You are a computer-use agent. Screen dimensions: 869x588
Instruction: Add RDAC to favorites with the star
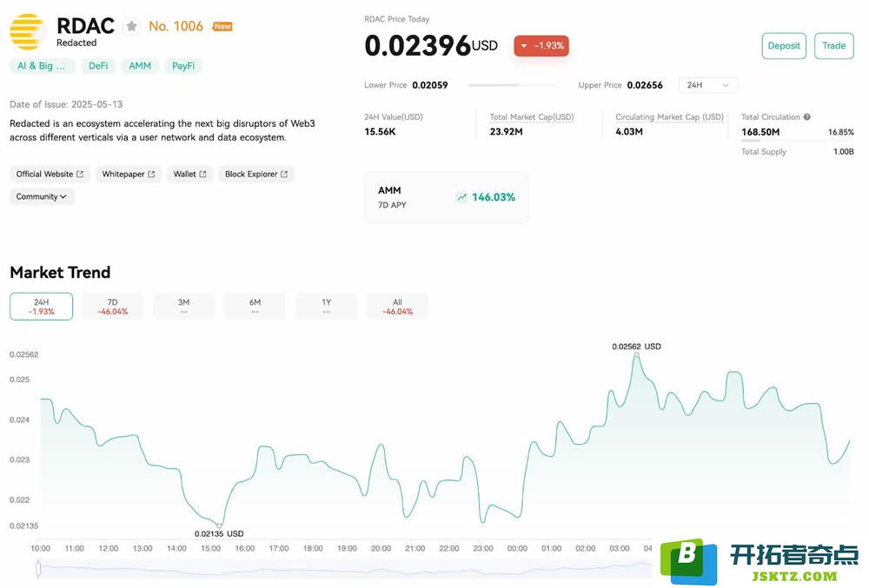(x=131, y=26)
